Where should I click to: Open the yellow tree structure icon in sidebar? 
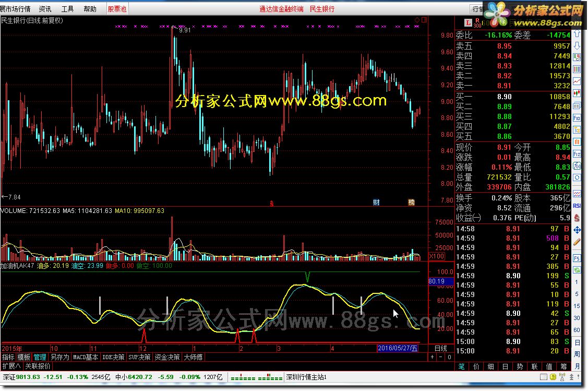point(577,130)
